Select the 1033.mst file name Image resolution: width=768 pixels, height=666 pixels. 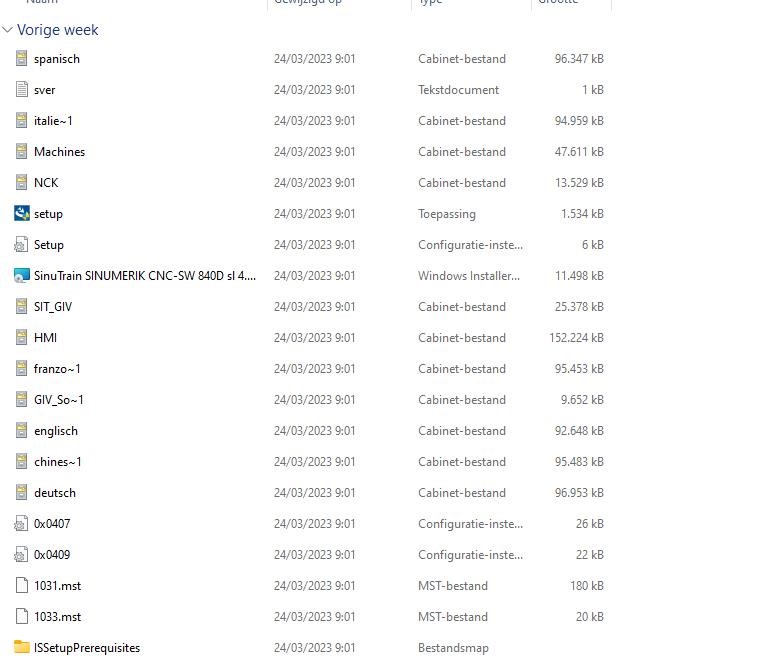[x=57, y=617]
